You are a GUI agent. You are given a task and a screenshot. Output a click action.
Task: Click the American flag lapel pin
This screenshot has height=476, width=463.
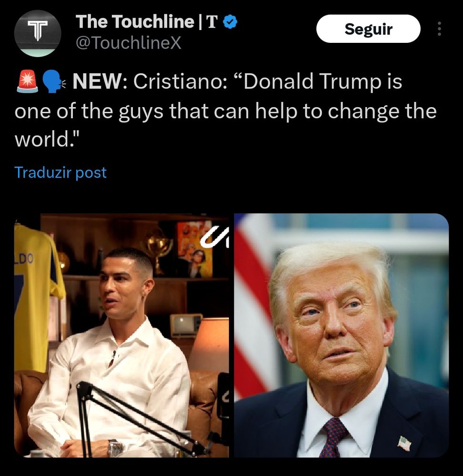coord(405,443)
